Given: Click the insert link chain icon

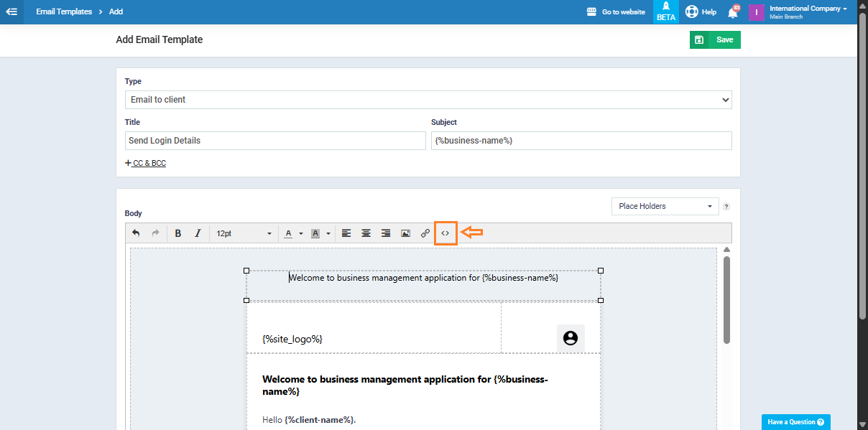Looking at the screenshot, I should click(x=425, y=233).
